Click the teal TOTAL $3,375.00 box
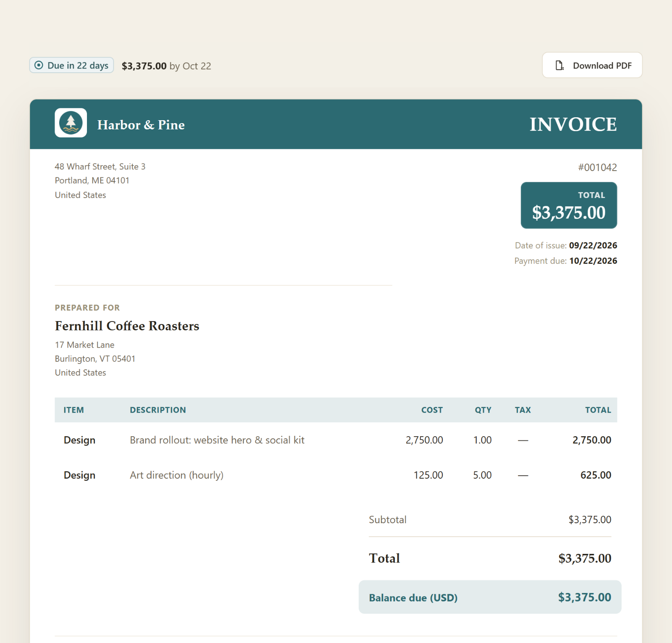 pos(569,205)
